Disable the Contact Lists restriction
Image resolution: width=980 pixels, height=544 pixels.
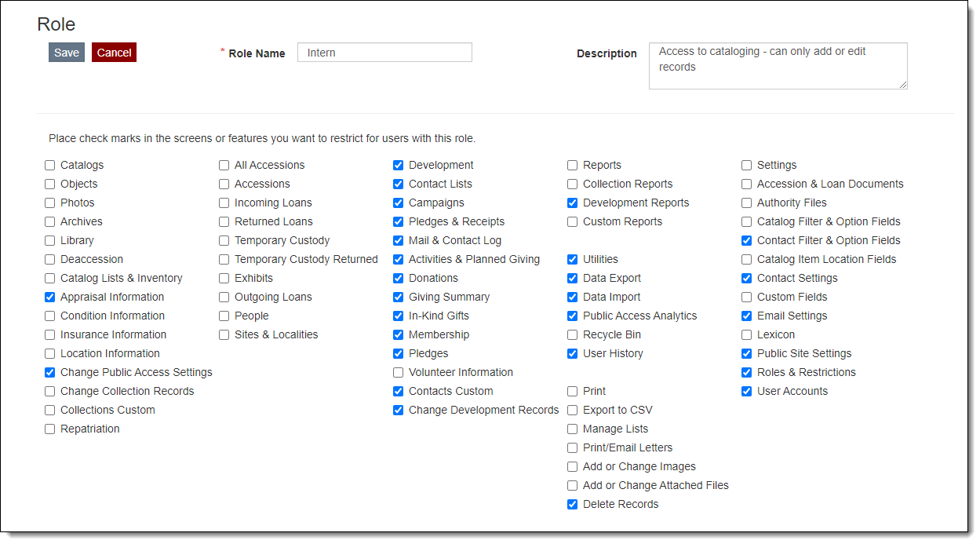click(398, 184)
